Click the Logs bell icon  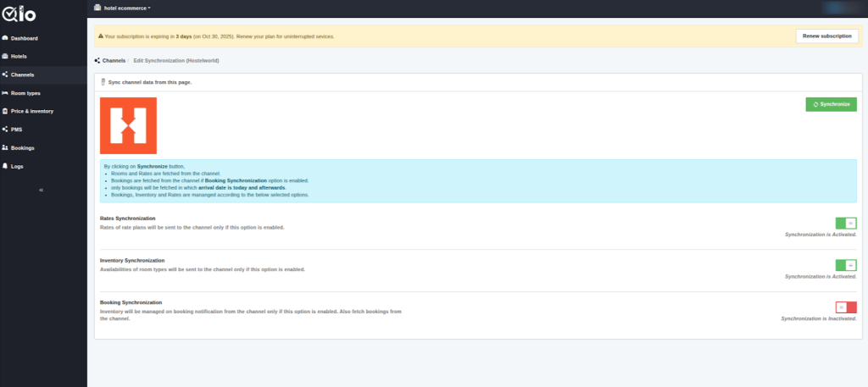(5, 166)
